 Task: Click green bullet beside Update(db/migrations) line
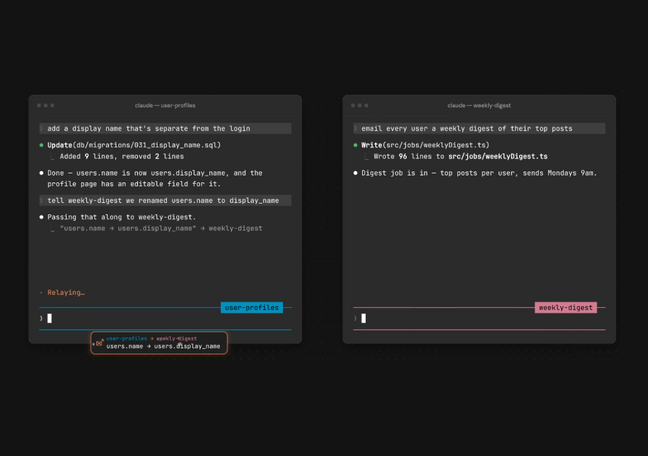pyautogui.click(x=41, y=145)
